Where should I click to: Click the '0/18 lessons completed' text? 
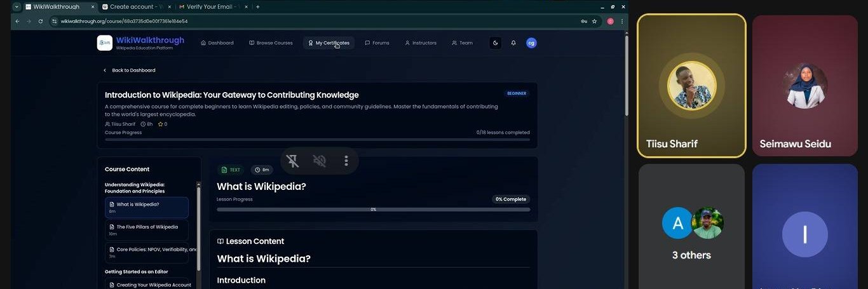pos(503,132)
